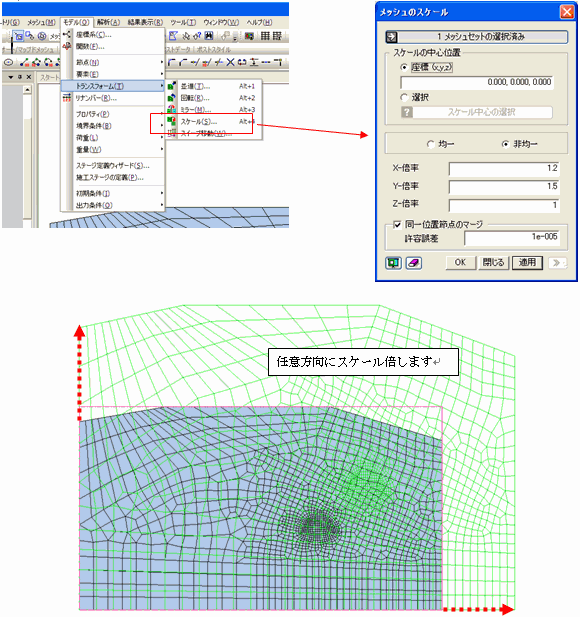This screenshot has height=617, width=580.
Task: Close the side panel with the X icon
Action: tap(28, 77)
